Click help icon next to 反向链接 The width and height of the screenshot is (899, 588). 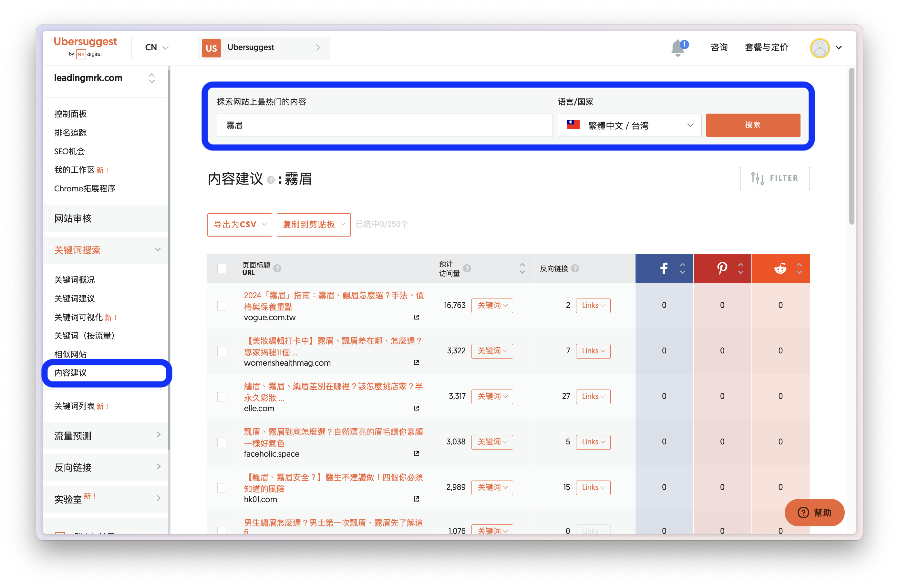pos(575,268)
